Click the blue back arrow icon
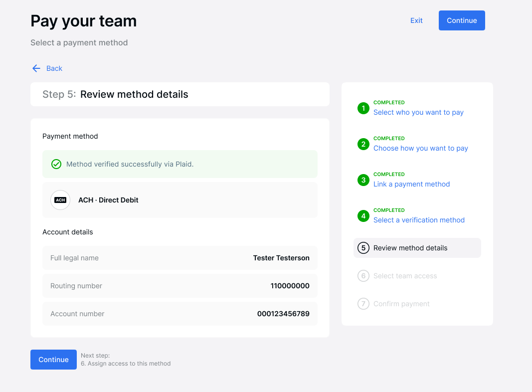The width and height of the screenshot is (532, 392). pos(36,68)
